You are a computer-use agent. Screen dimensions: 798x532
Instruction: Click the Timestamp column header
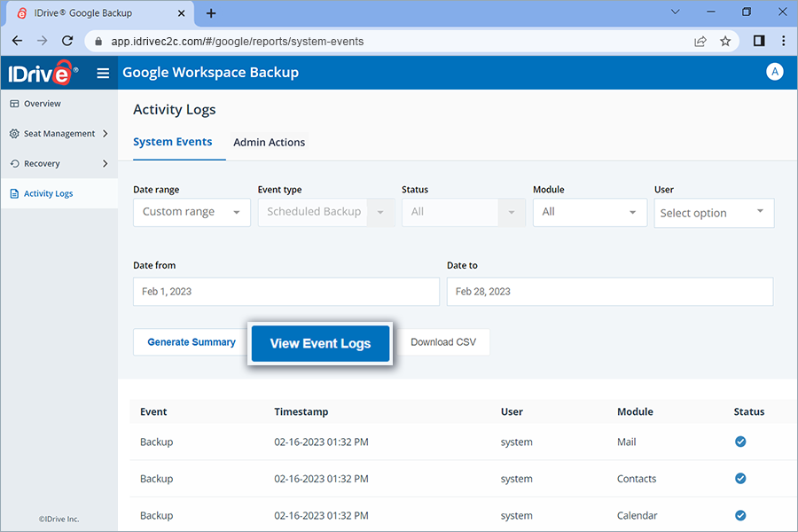[x=301, y=411]
